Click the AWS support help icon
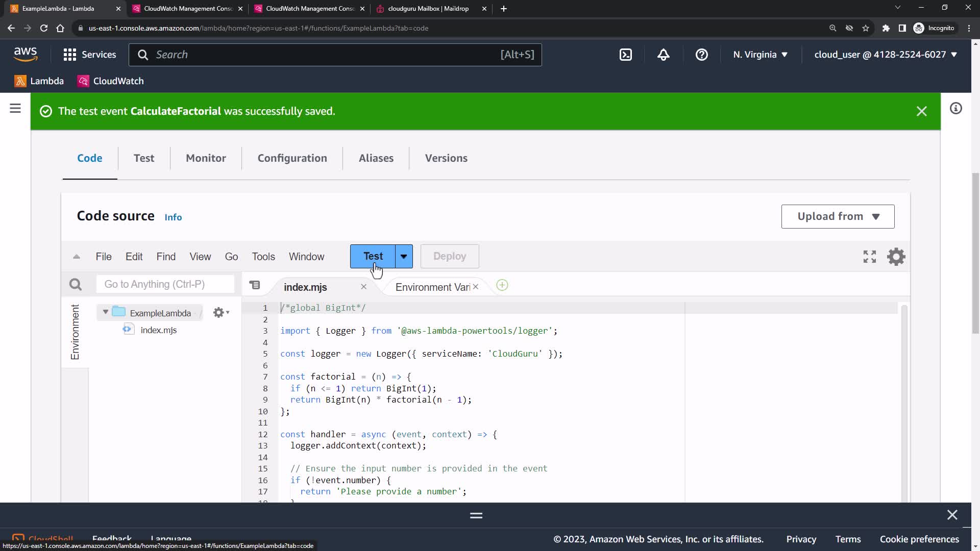 pos(701,55)
